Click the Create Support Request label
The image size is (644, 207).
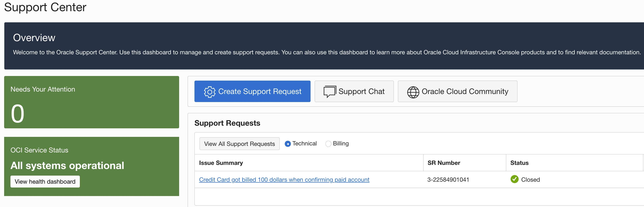pos(259,92)
